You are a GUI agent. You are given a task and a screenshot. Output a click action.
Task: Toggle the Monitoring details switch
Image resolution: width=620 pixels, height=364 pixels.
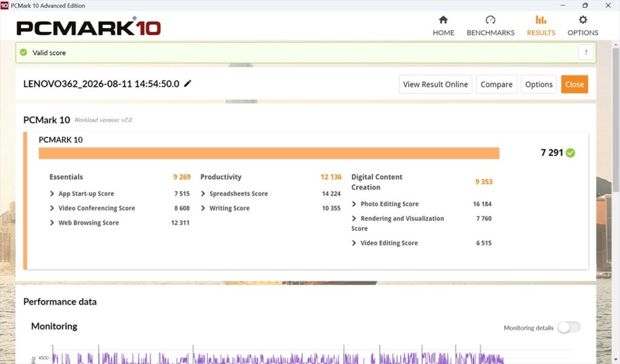tap(569, 327)
